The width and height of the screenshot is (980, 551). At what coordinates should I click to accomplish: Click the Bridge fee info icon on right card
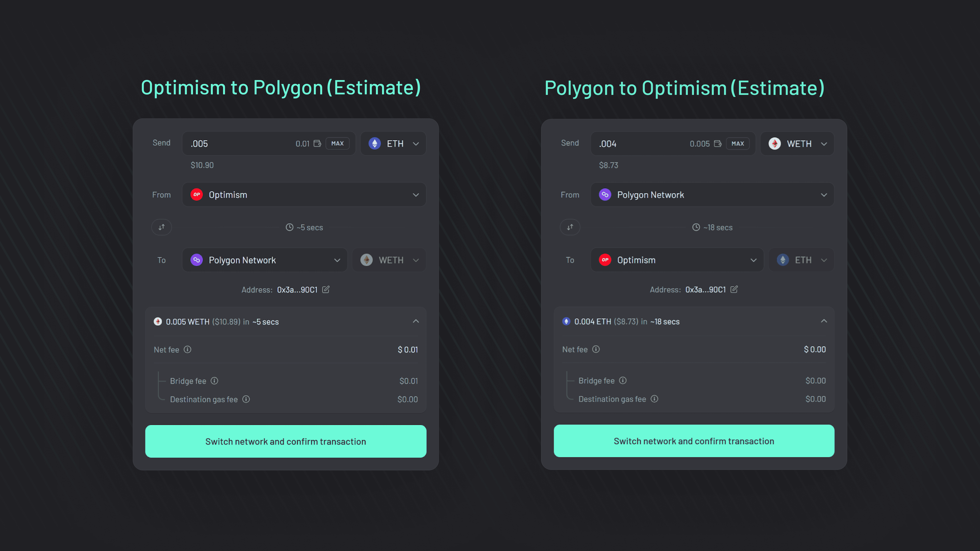[x=623, y=380]
